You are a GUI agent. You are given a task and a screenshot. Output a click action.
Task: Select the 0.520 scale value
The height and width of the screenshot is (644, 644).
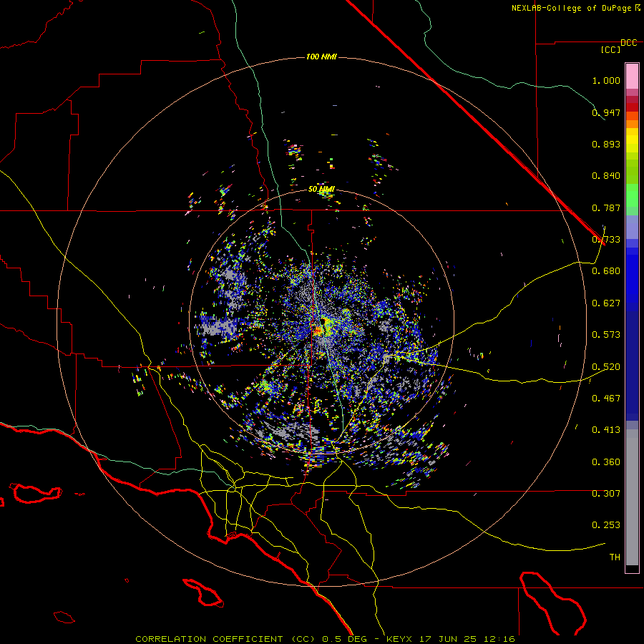point(606,367)
